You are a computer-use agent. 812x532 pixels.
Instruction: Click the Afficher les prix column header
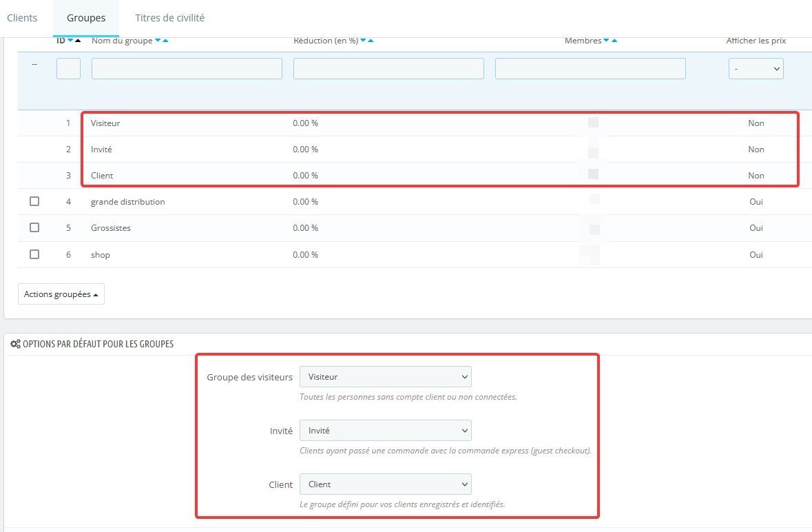756,41
